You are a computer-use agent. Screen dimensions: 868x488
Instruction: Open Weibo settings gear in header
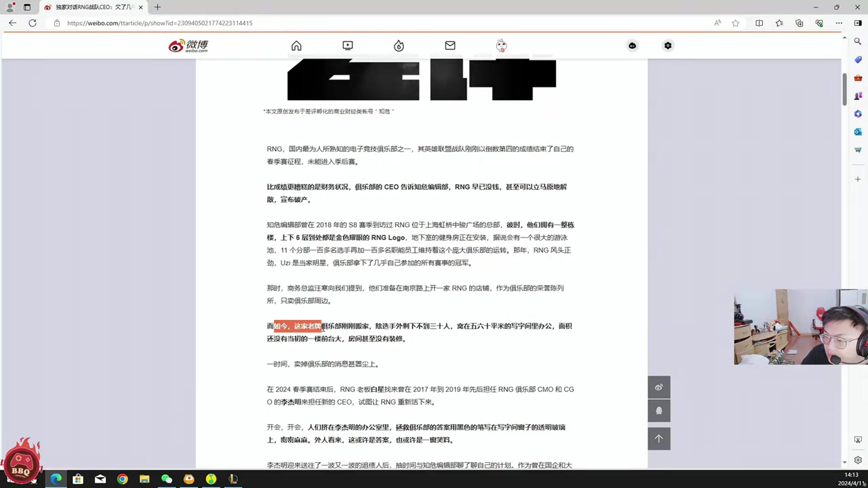pyautogui.click(x=668, y=46)
